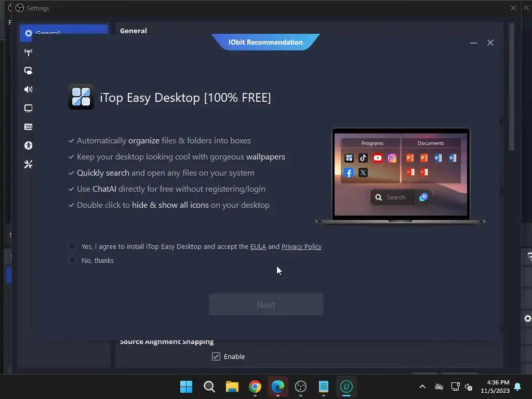Open Google Chrome from the taskbar
This screenshot has height=399, width=532.
tap(255, 387)
